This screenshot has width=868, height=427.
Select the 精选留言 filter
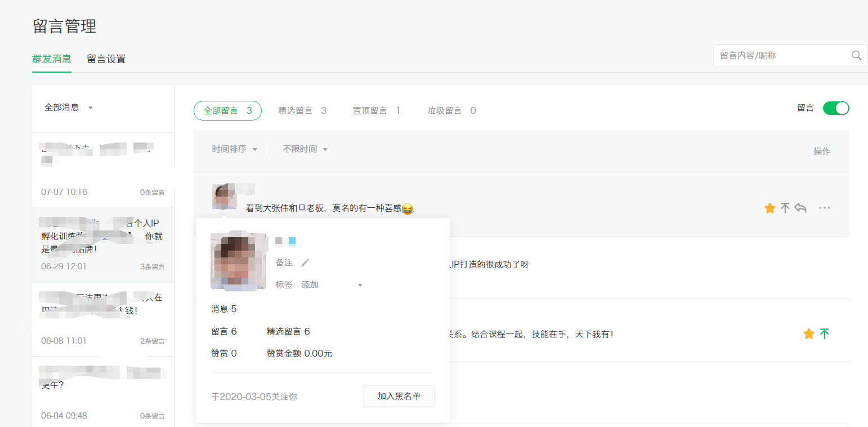302,111
